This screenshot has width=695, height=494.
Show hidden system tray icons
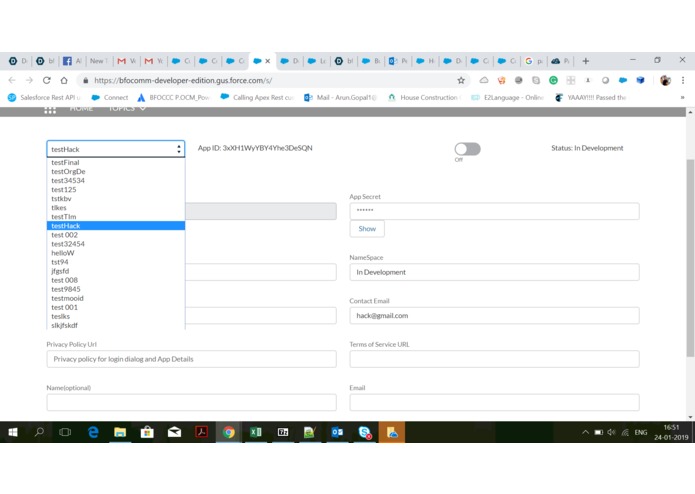click(585, 432)
